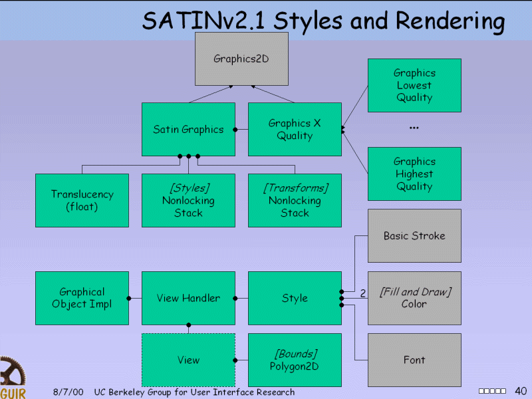Click the Graphics Lowest Quality box
Screen dimensions: 532x399
click(414, 85)
